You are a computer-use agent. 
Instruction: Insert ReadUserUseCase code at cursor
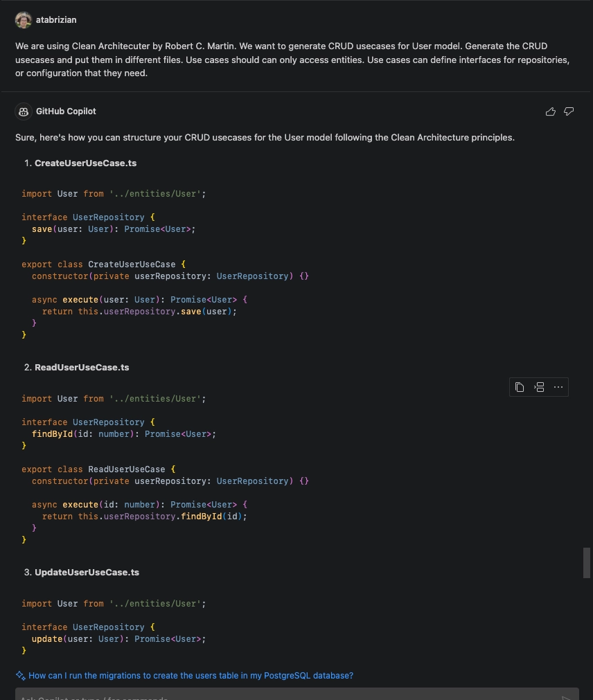click(539, 387)
